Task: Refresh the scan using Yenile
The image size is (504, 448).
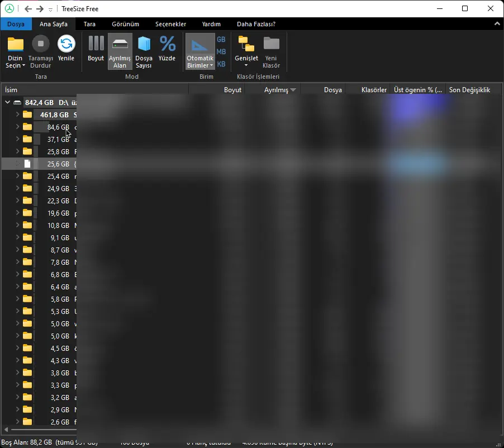Action: point(66,48)
